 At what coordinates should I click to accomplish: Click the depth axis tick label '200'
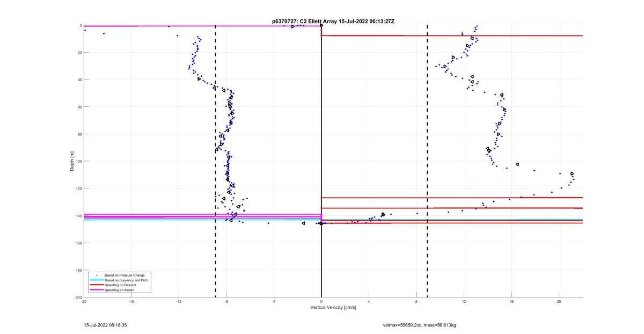point(78,297)
